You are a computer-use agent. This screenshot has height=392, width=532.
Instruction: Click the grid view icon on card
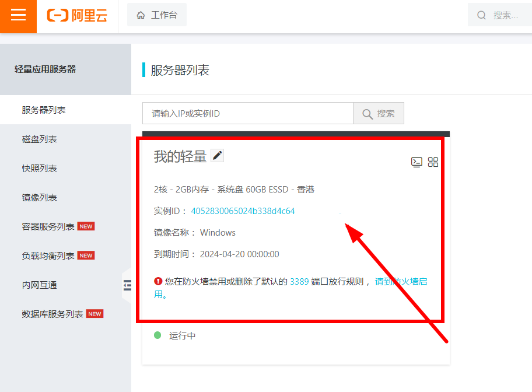pos(433,162)
